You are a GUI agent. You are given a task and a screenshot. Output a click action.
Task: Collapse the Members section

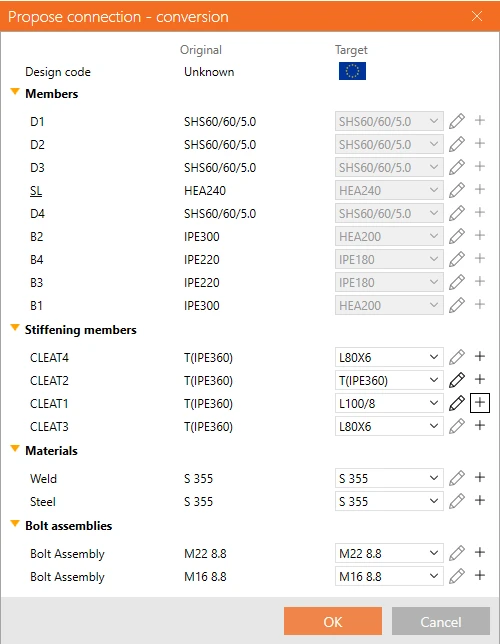point(15,92)
